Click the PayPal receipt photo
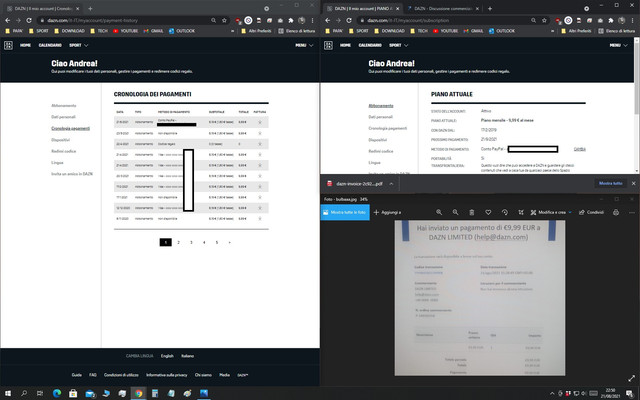 pos(480,298)
